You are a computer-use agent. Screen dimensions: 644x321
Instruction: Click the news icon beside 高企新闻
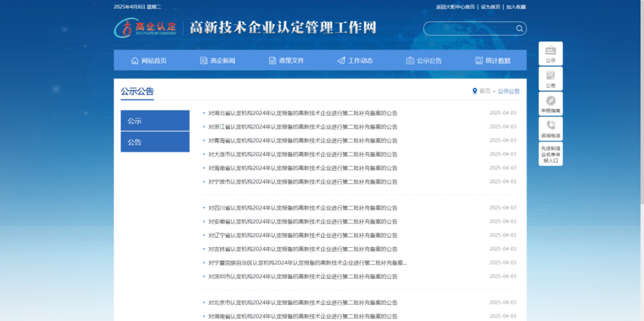(x=204, y=61)
